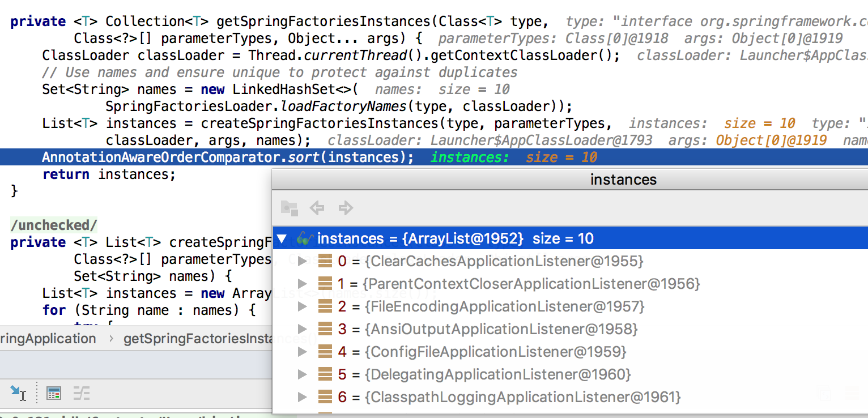Click the set base directory folder icon
Viewport: 868px width, 418px height.
tap(290, 208)
